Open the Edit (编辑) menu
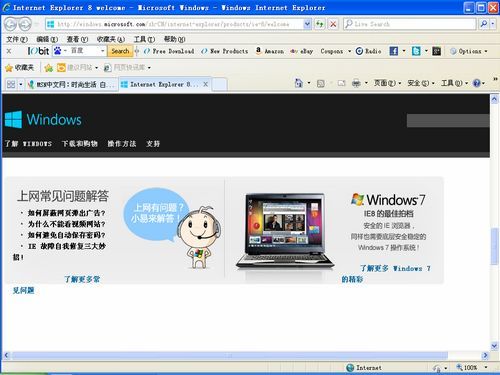Viewport: 500px width, 375px height. click(x=47, y=39)
